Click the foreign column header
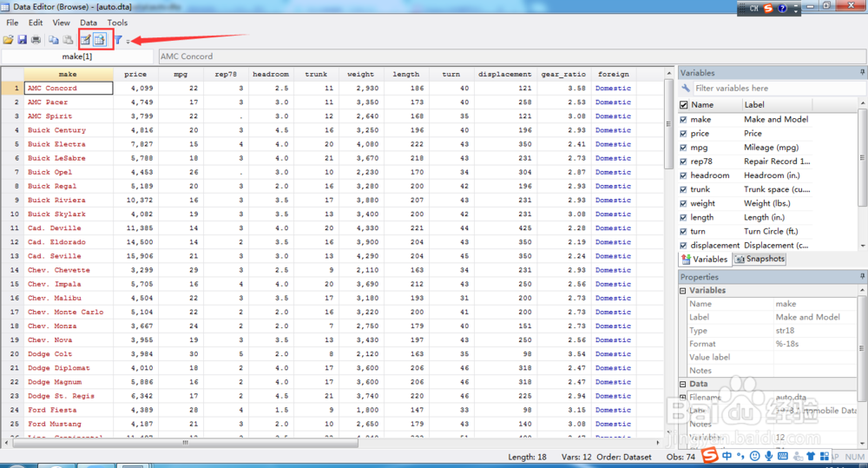Viewport: 868px width, 468px height. point(614,74)
